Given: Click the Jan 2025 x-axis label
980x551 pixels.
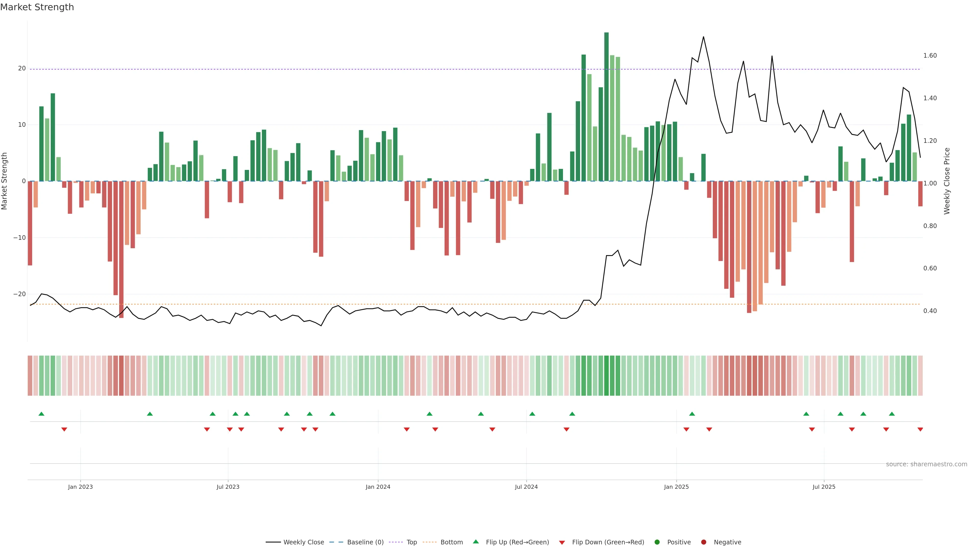Looking at the screenshot, I should tap(676, 487).
